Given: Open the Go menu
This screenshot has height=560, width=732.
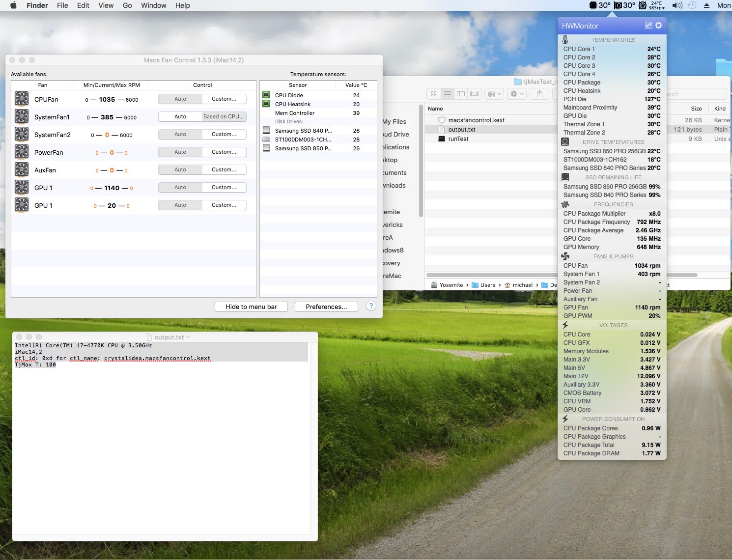Looking at the screenshot, I should click(x=127, y=5).
